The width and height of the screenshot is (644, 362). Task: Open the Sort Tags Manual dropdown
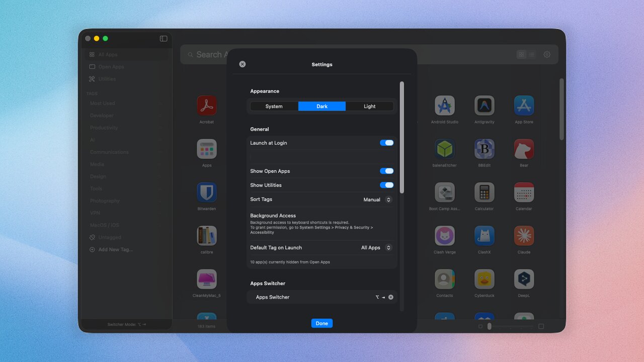(378, 200)
